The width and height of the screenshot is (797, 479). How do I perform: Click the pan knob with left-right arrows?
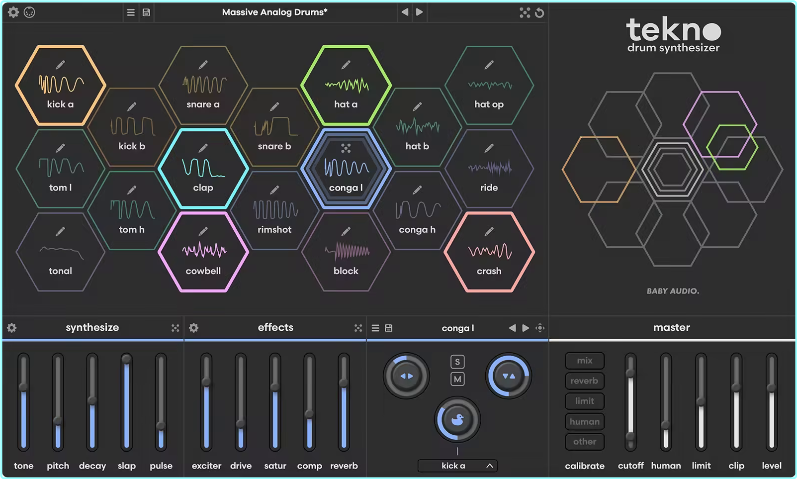coord(406,376)
